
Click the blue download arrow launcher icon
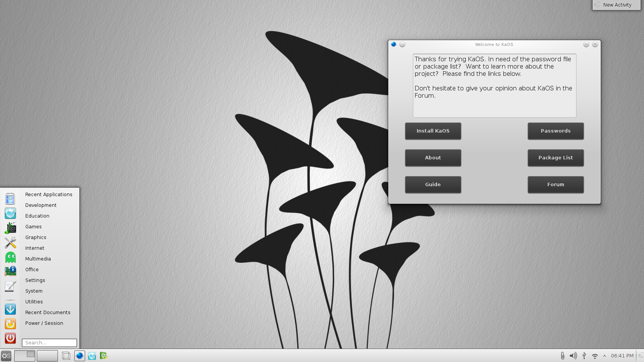point(10,309)
